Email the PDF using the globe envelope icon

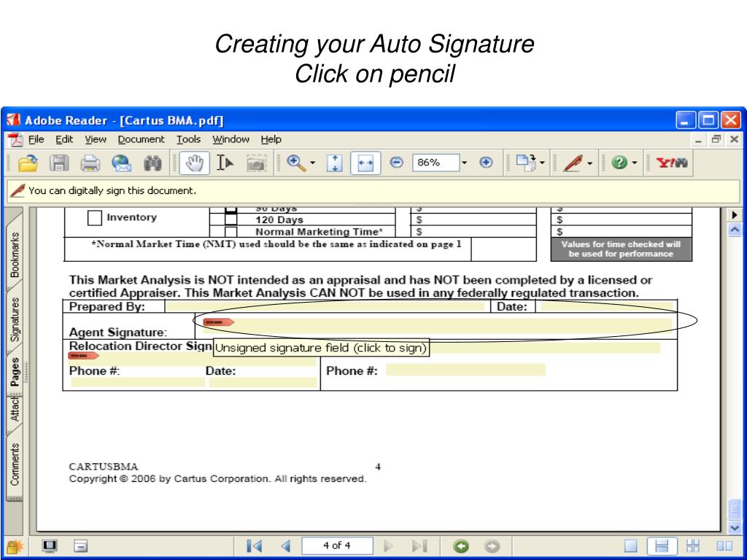coord(122,163)
